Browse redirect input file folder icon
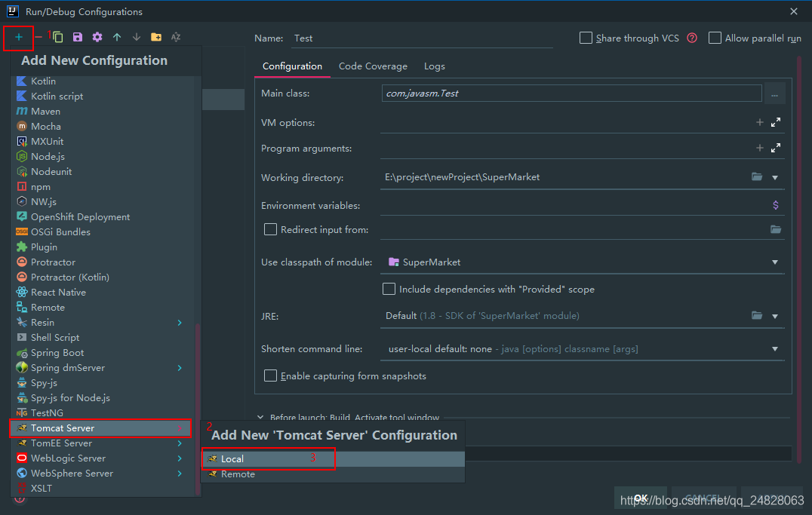Viewport: 812px width, 515px height. 776,229
